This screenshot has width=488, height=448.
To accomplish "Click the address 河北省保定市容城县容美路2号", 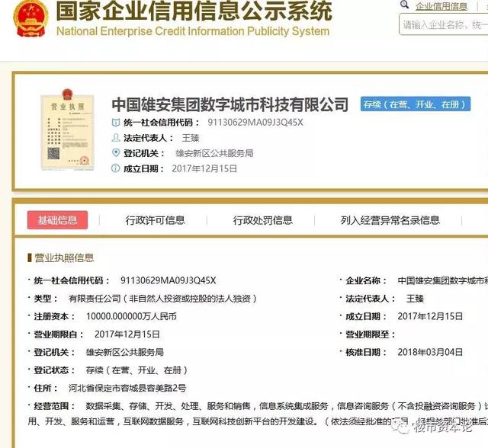I will click(x=127, y=388).
